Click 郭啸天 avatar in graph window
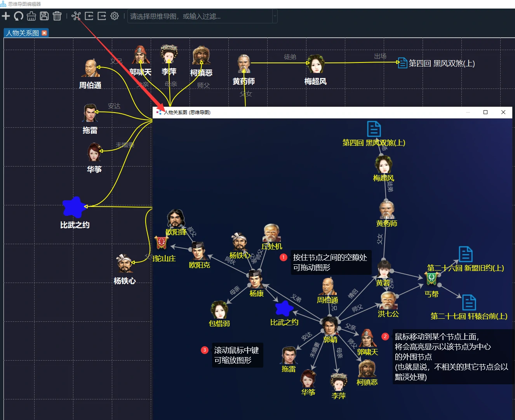 coord(367,338)
